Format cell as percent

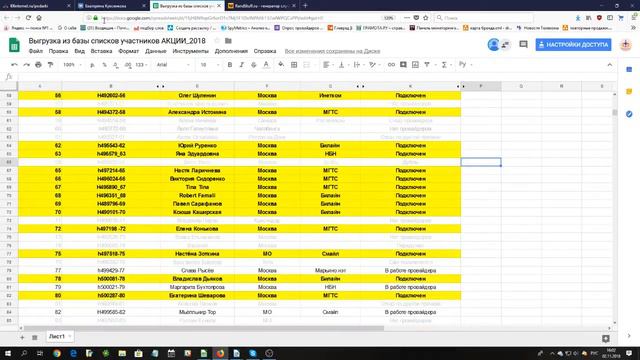(104, 65)
